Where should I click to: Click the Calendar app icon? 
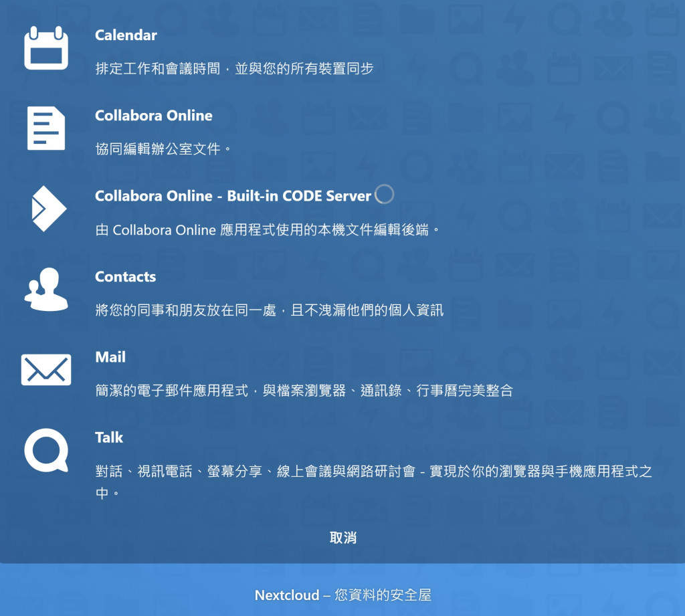pos(46,48)
